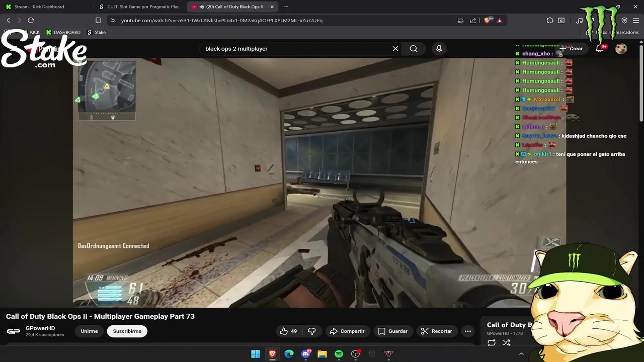Bookmark this page using the bookmark icon

pyautogui.click(x=98, y=20)
